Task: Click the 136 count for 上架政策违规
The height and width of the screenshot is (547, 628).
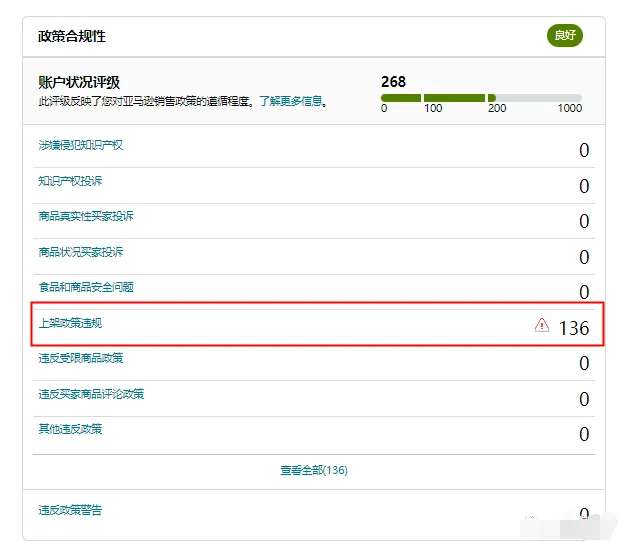Action: pos(574,328)
